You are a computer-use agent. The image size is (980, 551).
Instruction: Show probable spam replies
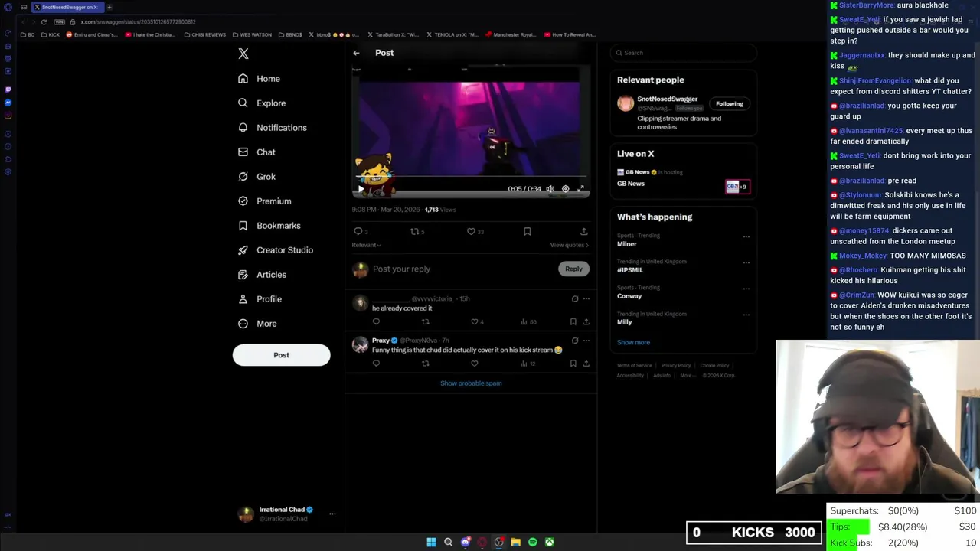(471, 383)
